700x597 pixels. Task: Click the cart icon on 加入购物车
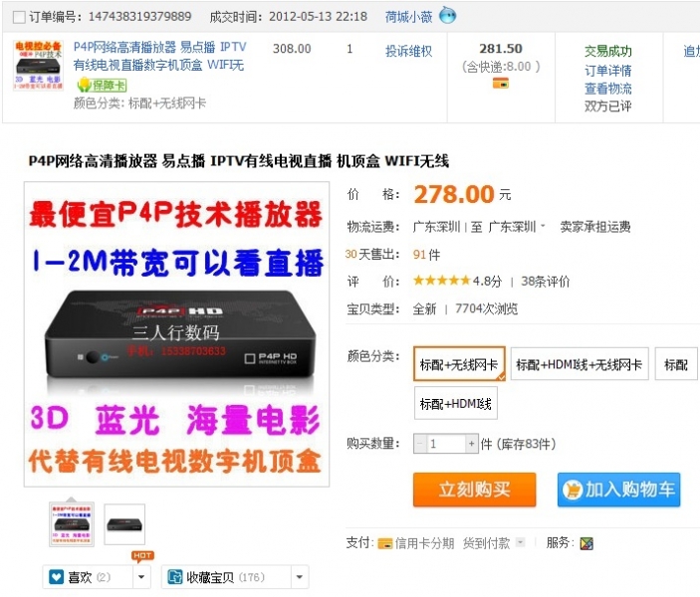(573, 490)
